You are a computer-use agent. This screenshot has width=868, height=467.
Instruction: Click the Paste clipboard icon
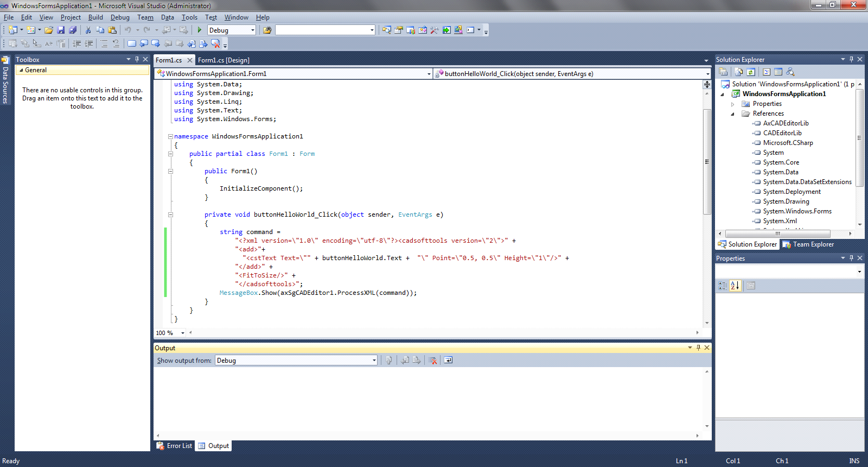point(112,30)
